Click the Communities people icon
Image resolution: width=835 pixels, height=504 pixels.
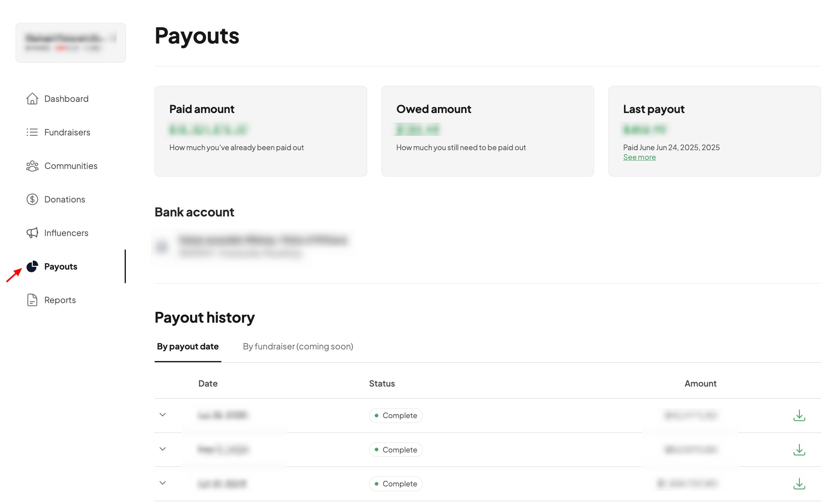tap(32, 166)
